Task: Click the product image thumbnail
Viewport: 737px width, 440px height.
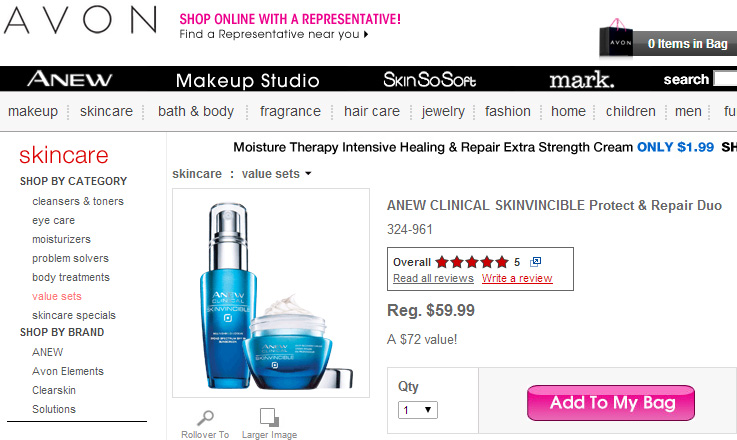Action: point(271,293)
